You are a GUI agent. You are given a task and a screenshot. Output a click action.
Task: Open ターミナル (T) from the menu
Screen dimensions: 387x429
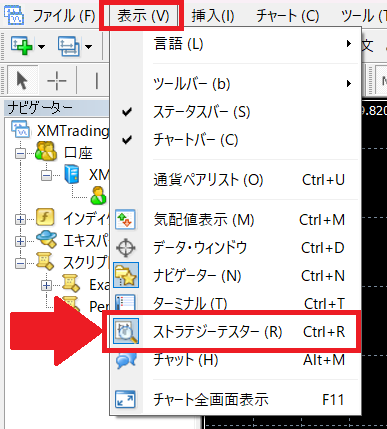pos(235,303)
